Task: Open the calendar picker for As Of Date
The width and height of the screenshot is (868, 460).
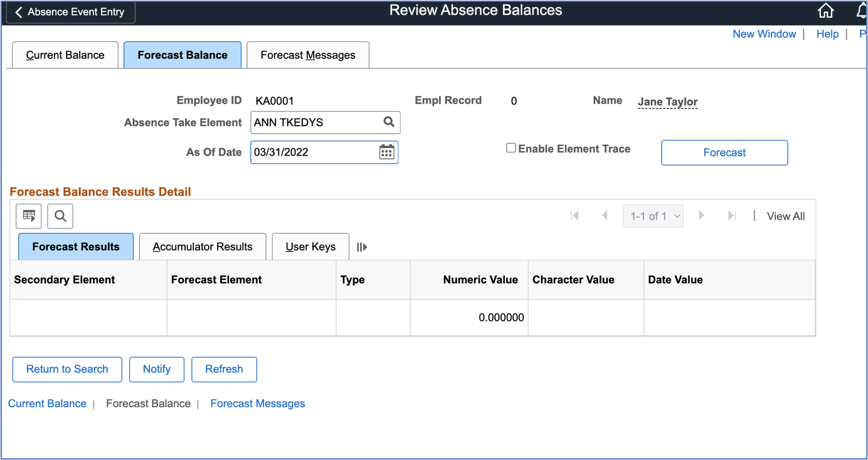Action: (386, 152)
